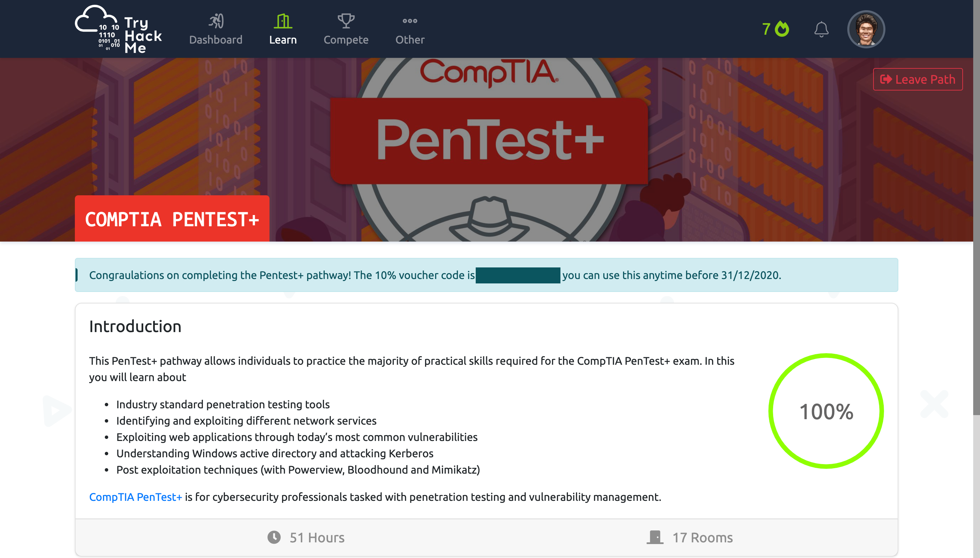Click the clock icon beside 51 Hours

(x=274, y=537)
